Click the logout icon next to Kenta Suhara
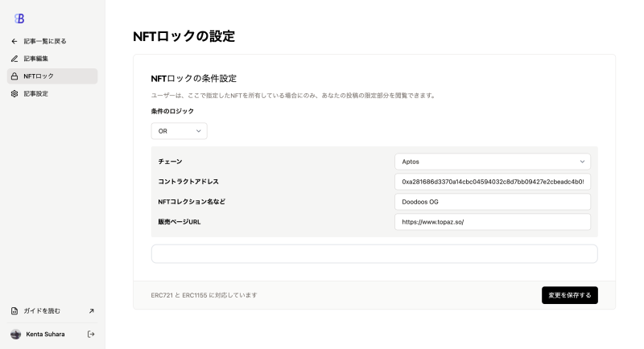 pyautogui.click(x=91, y=334)
